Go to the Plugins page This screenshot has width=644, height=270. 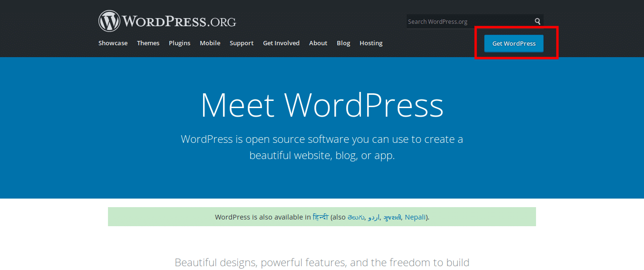(180, 43)
